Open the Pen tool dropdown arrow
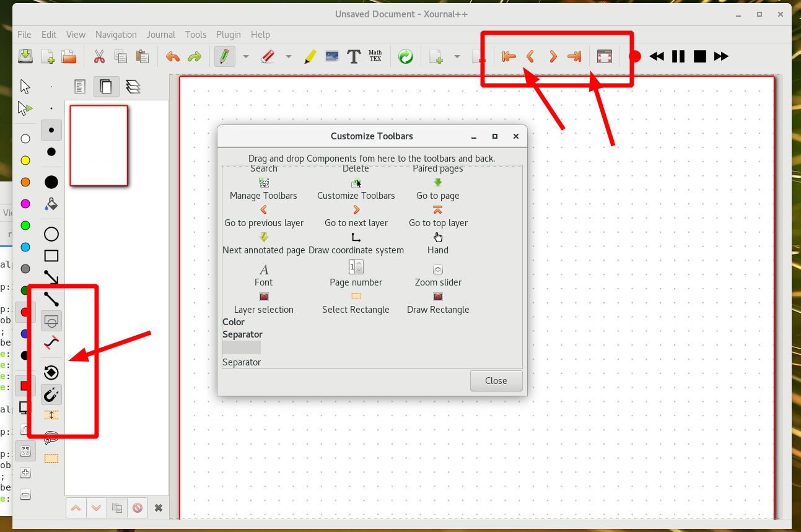This screenshot has width=801, height=532. (246, 56)
